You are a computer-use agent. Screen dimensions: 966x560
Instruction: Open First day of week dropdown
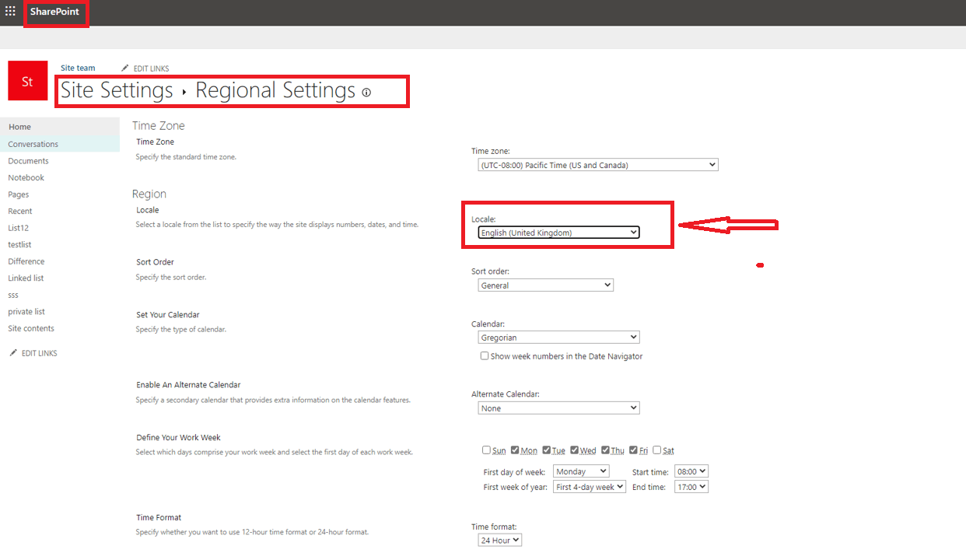click(x=581, y=471)
